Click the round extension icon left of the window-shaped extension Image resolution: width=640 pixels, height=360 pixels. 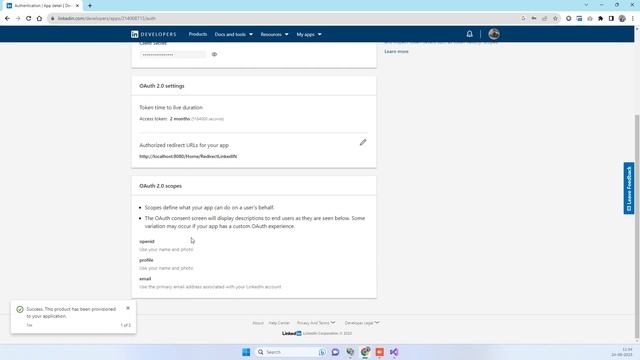569,18
